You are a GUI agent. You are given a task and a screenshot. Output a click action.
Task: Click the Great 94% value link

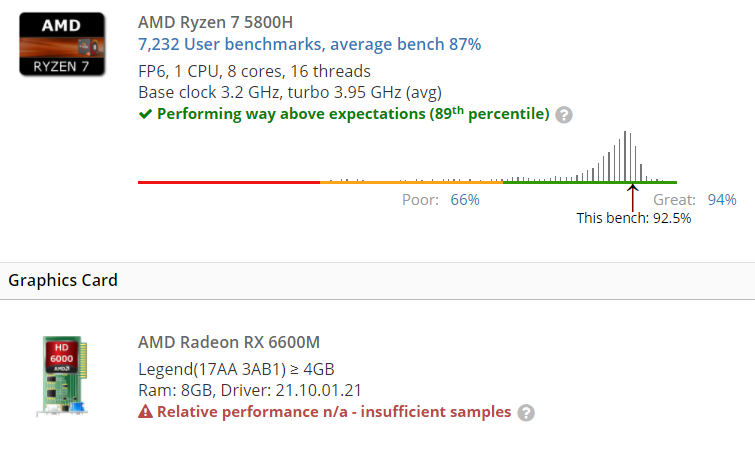tap(722, 199)
